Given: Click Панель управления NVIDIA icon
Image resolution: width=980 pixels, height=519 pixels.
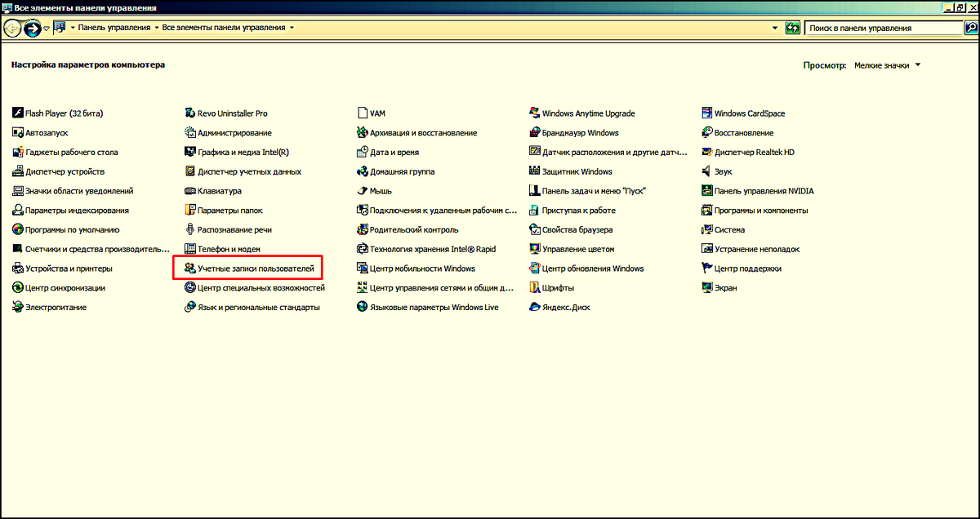Looking at the screenshot, I should (708, 191).
